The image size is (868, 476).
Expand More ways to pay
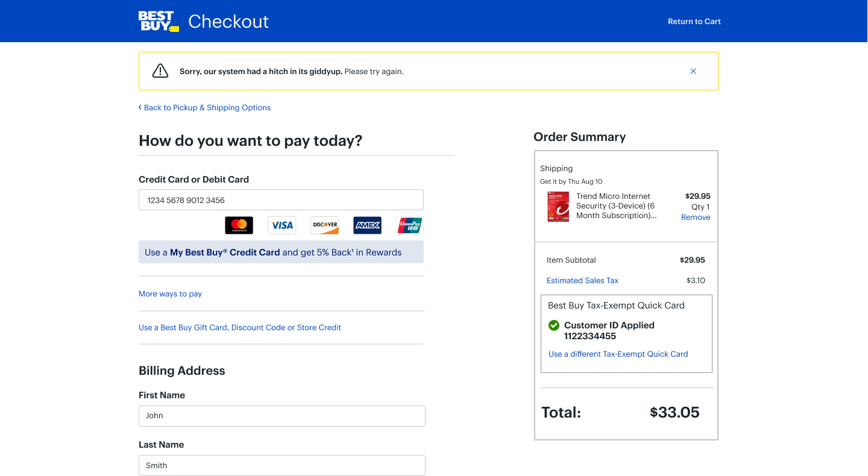click(170, 294)
